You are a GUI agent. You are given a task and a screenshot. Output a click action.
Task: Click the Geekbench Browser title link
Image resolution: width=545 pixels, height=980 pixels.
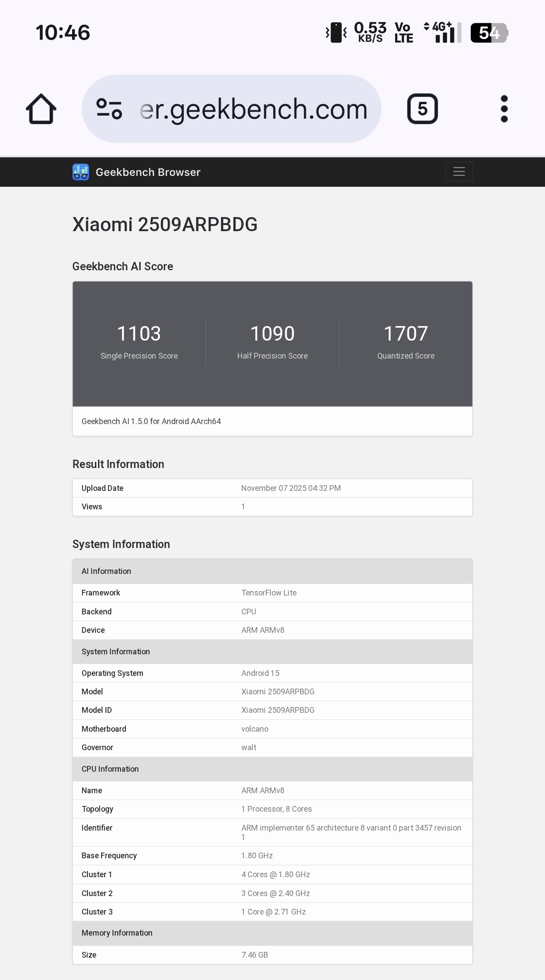(x=148, y=172)
